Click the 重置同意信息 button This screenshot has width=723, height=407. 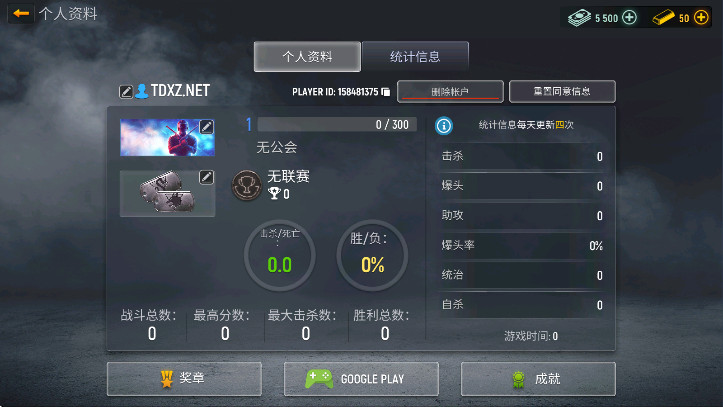[x=562, y=91]
